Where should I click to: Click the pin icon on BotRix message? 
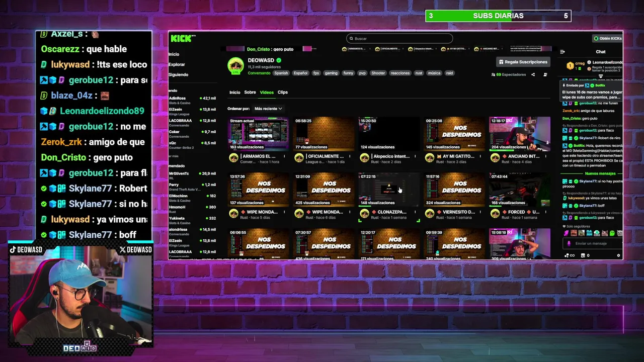click(x=564, y=85)
